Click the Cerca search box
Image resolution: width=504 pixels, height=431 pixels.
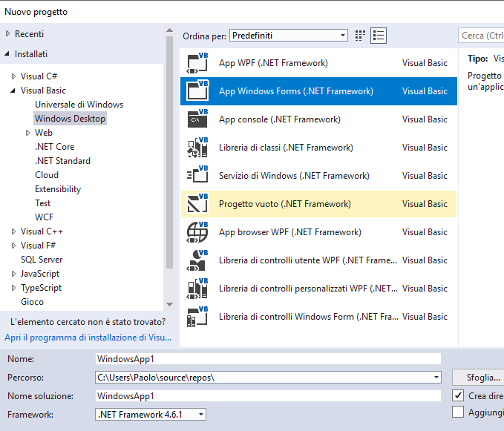click(481, 36)
